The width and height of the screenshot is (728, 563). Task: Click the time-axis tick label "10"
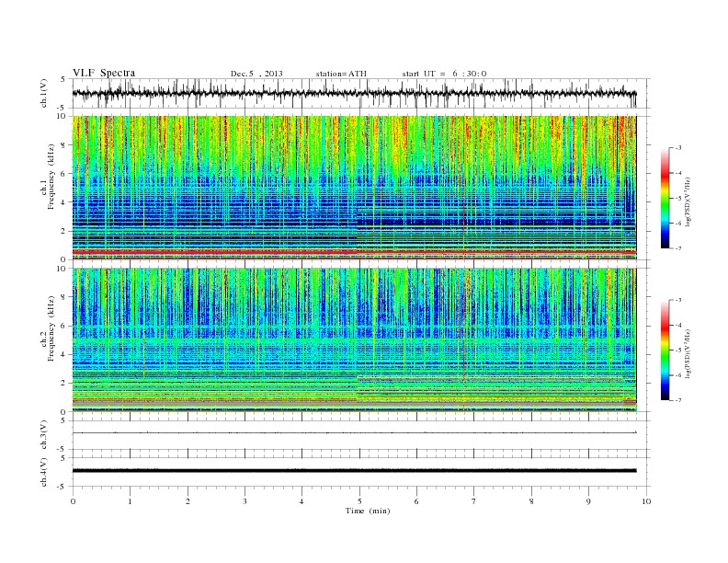646,501
